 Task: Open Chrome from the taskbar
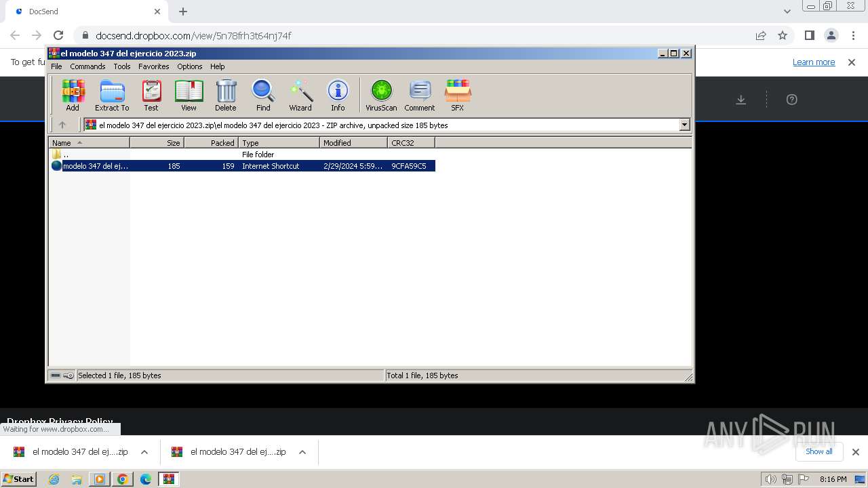click(123, 479)
